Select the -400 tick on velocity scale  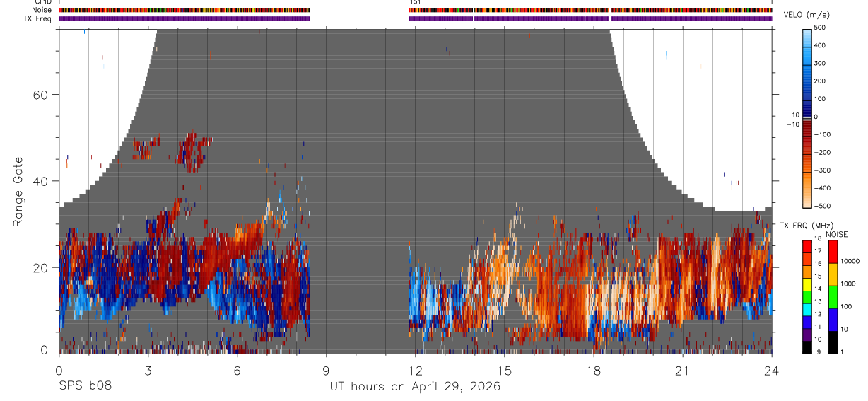pos(821,188)
